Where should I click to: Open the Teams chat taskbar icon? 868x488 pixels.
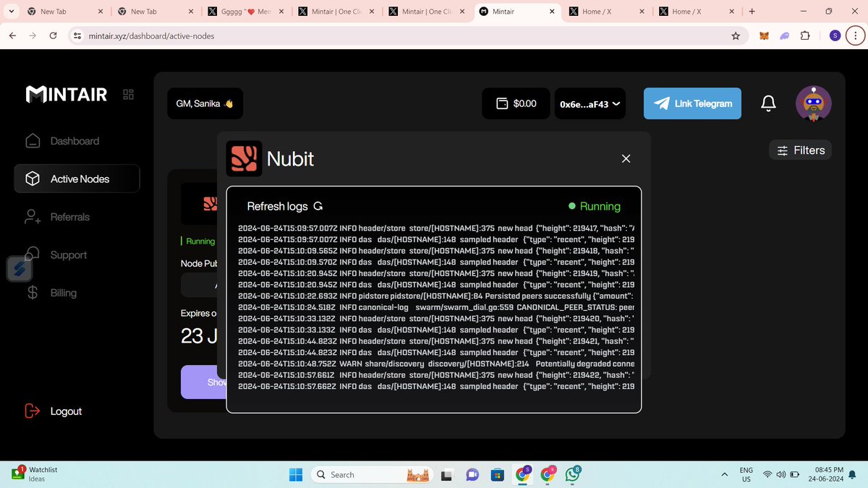tap(472, 475)
